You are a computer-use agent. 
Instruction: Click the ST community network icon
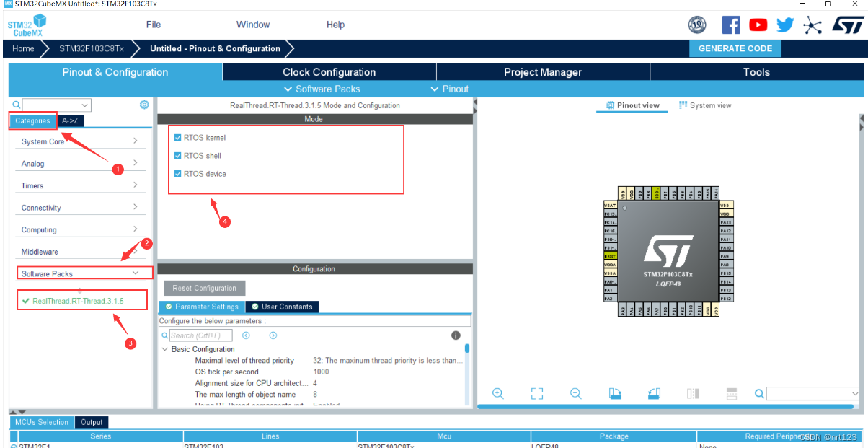pyautogui.click(x=812, y=25)
